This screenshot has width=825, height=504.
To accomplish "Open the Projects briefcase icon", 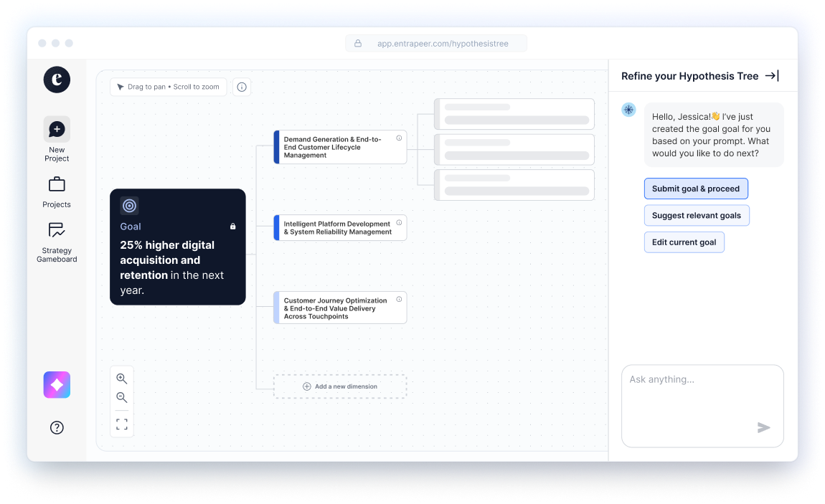I will [57, 185].
